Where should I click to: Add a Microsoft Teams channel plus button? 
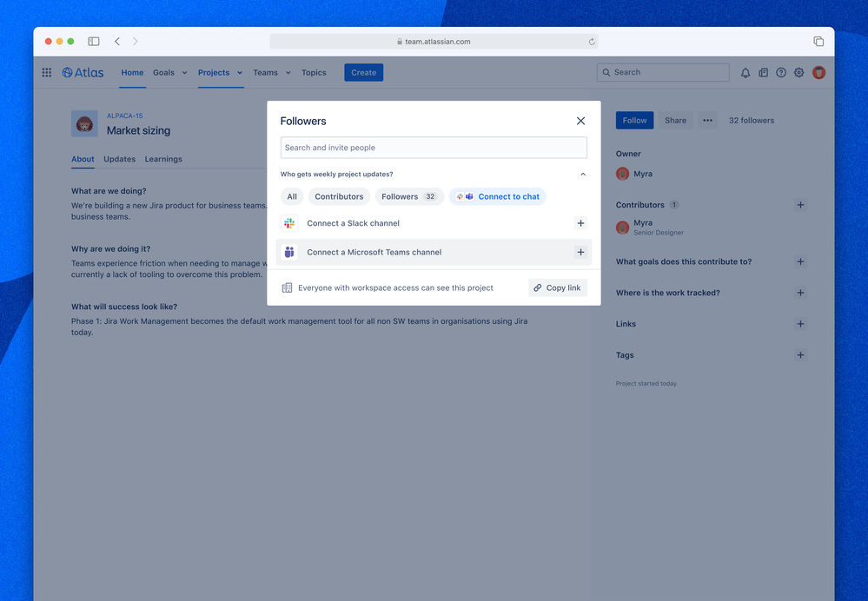(x=580, y=252)
